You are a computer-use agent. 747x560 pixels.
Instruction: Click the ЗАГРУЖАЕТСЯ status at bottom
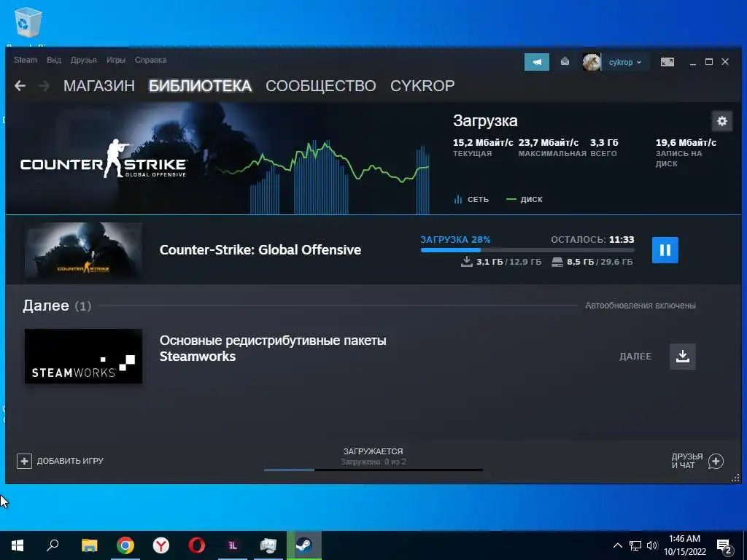point(373,451)
